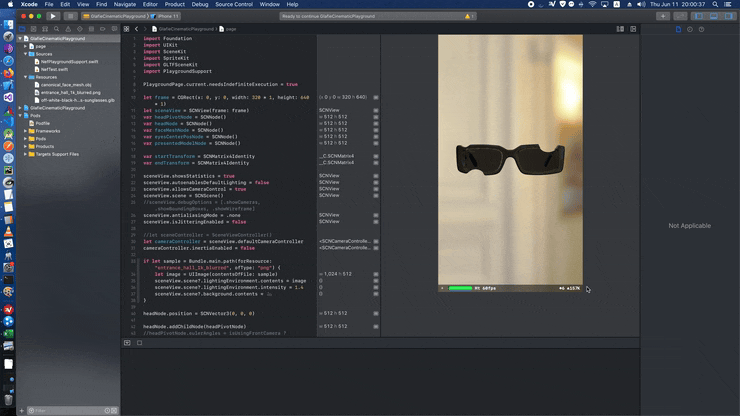This screenshot has height=416, width=740.
Task: Toggle the Debug area panel visibility
Action: coord(712,16)
